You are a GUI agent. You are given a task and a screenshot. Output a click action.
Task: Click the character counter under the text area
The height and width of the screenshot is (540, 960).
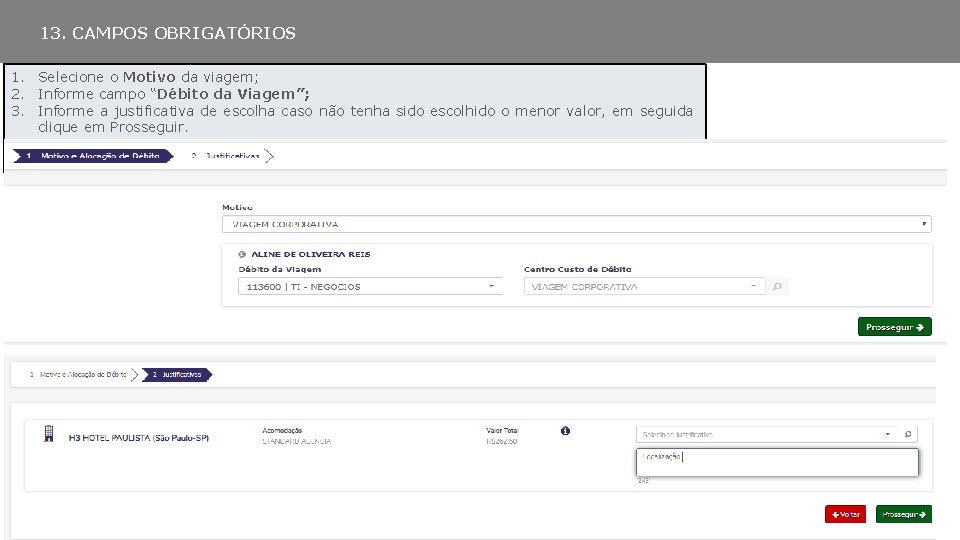(x=643, y=481)
